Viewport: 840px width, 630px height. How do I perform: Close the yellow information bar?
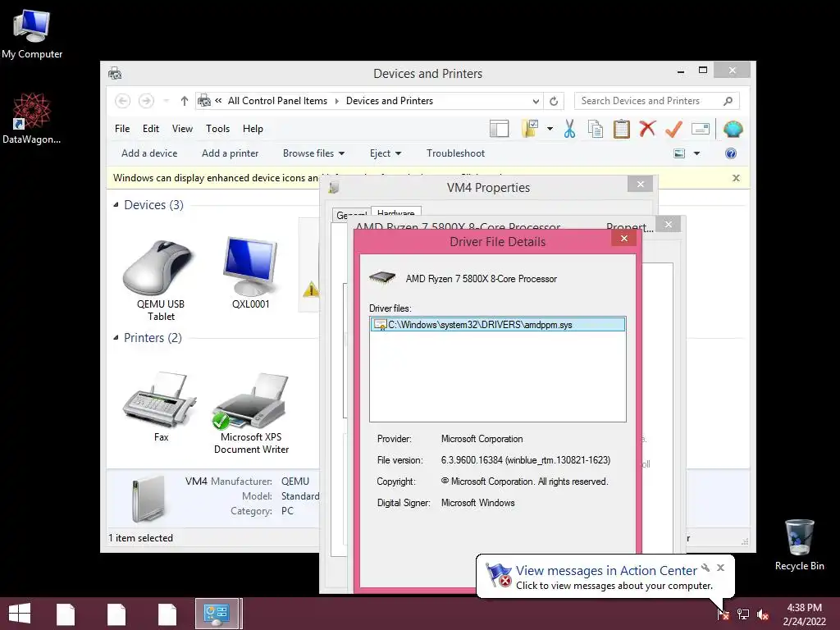click(x=736, y=178)
